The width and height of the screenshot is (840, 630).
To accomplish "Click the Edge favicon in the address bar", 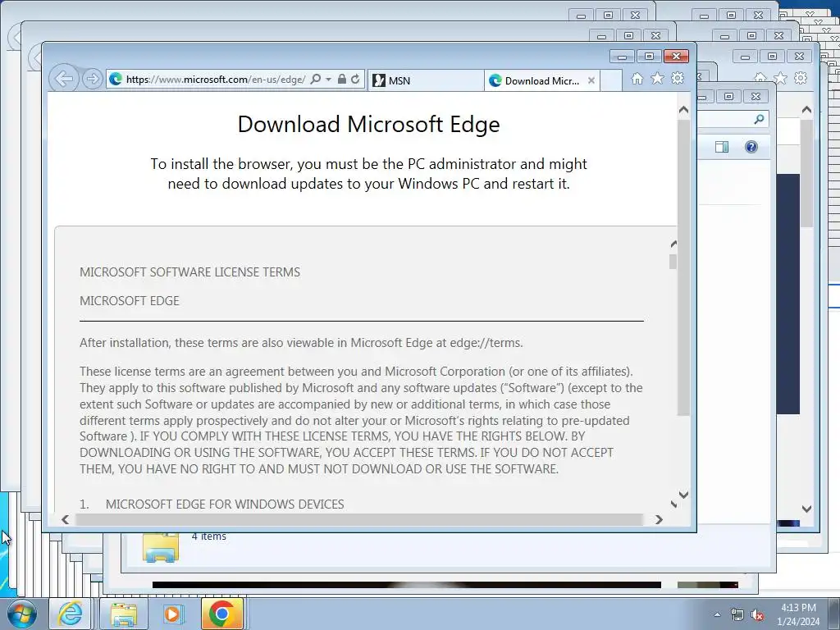I will point(115,80).
